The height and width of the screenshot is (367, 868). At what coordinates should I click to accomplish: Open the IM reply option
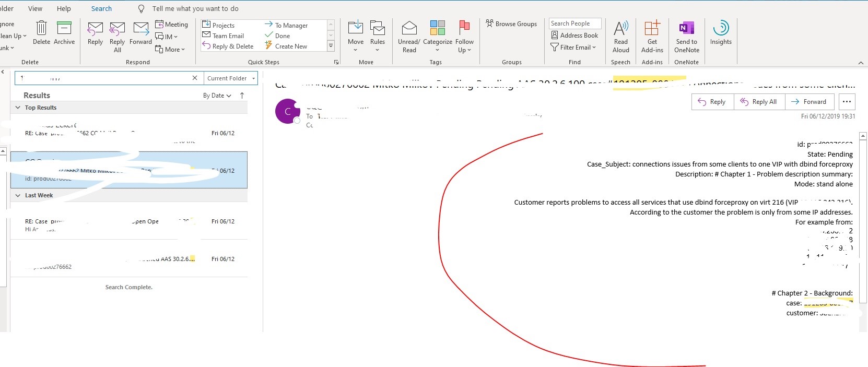[x=166, y=37]
